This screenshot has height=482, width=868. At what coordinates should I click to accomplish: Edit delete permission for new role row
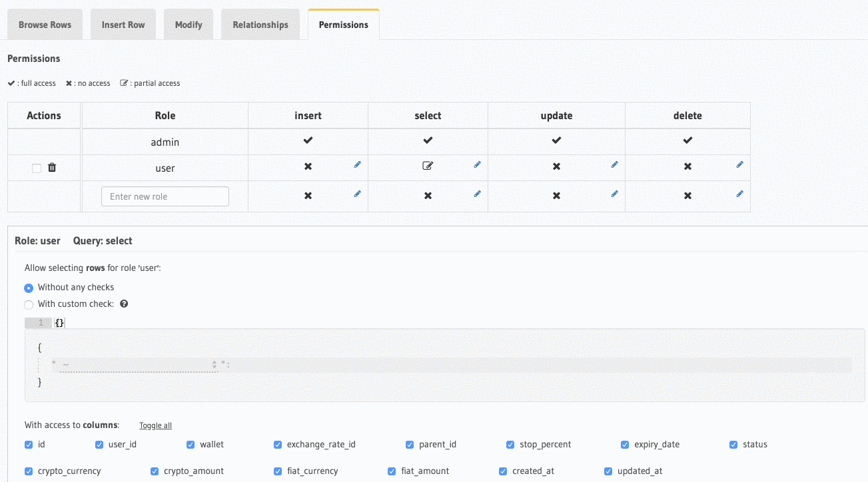pyautogui.click(x=739, y=194)
